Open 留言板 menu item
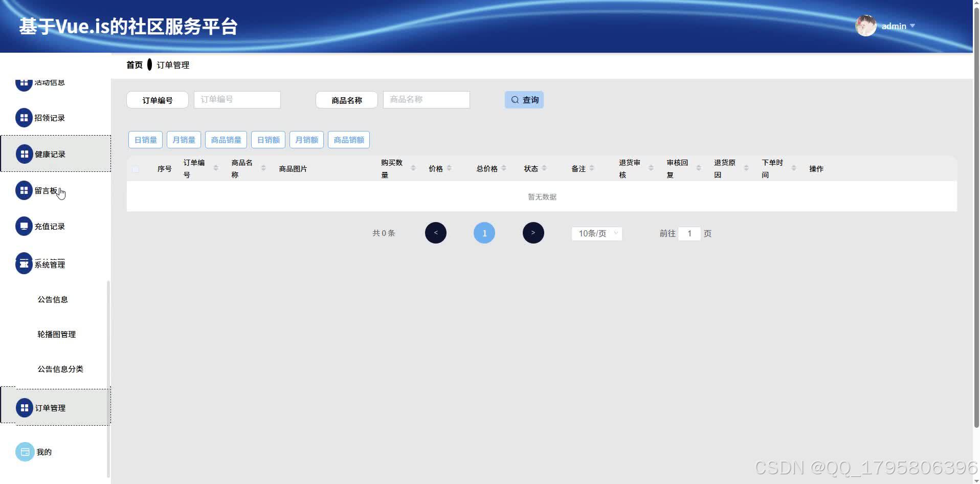 tap(55, 190)
